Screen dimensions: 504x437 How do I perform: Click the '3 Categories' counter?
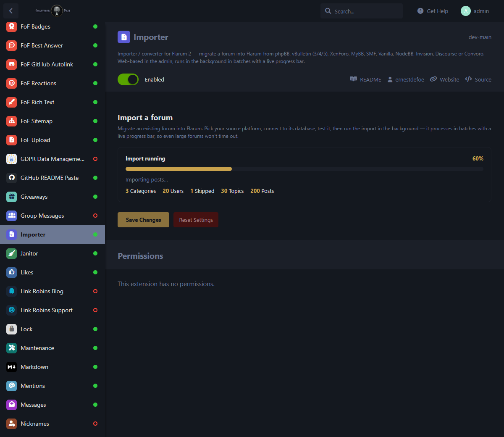[x=141, y=191]
